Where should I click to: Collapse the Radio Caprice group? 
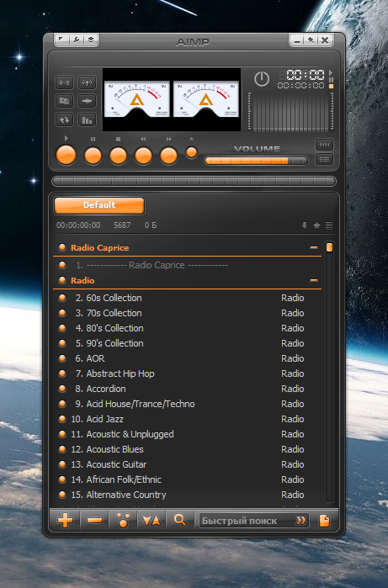click(x=314, y=247)
